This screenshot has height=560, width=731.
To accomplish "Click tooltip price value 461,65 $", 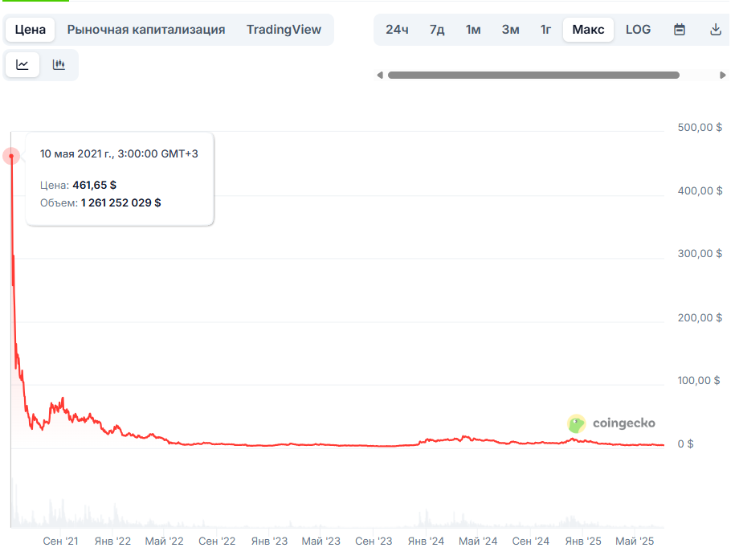I will (x=94, y=185).
